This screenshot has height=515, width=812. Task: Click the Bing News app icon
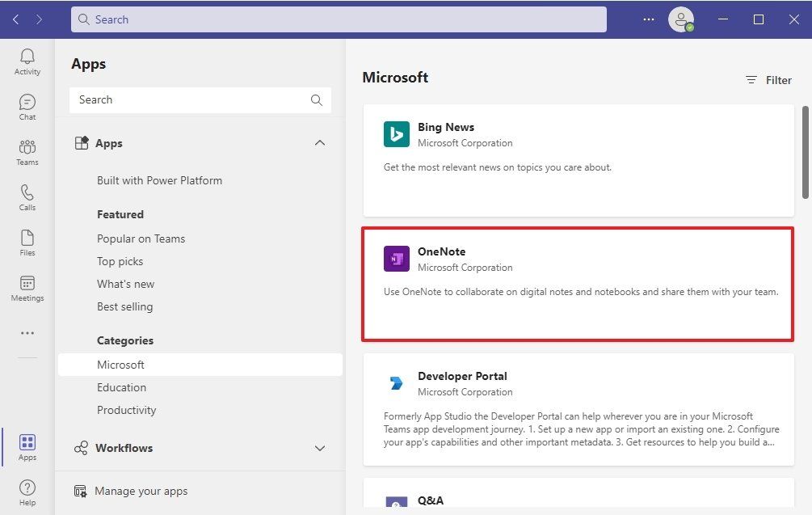pos(396,134)
